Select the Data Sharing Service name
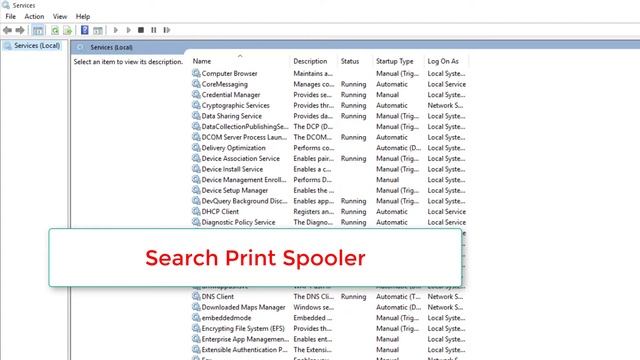This screenshot has width=640, height=360. 231,116
